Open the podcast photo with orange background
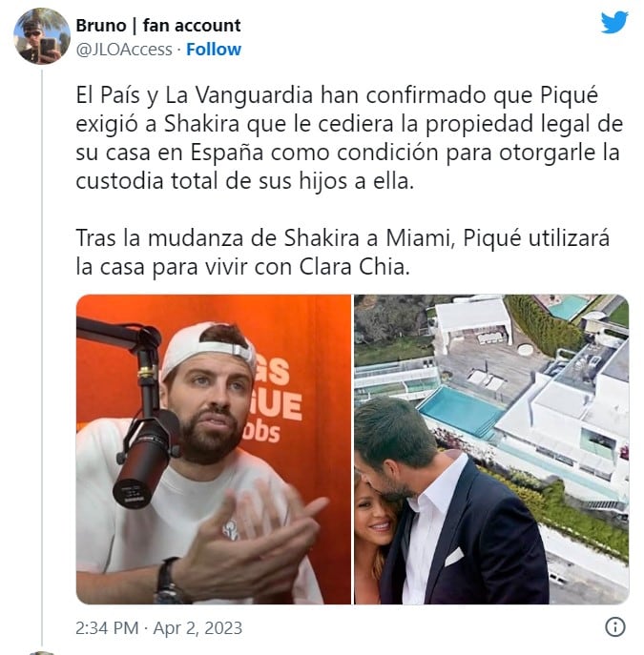Image resolution: width=644 pixels, height=655 pixels. 214,449
